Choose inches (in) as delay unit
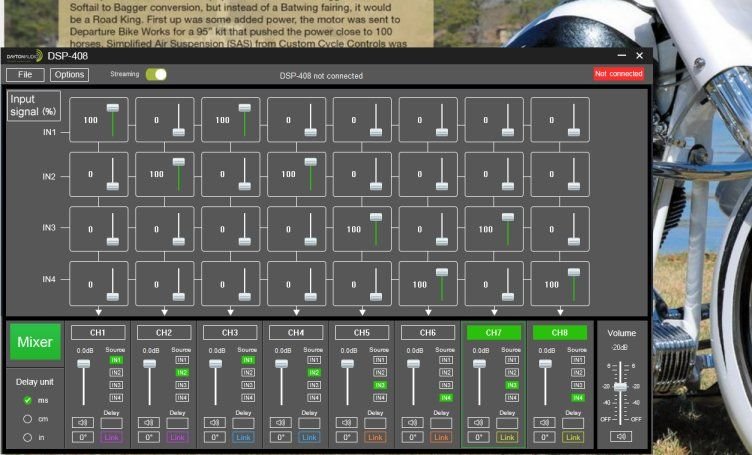 [28, 437]
